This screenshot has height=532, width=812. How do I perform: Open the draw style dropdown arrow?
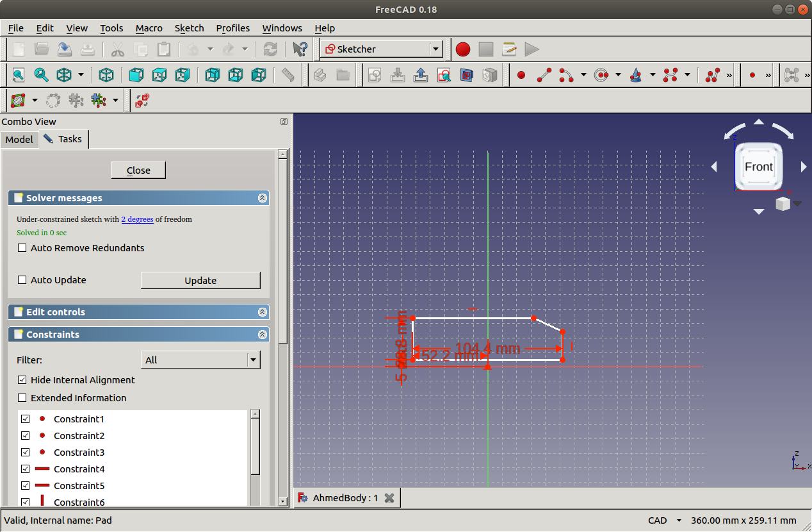tap(81, 75)
